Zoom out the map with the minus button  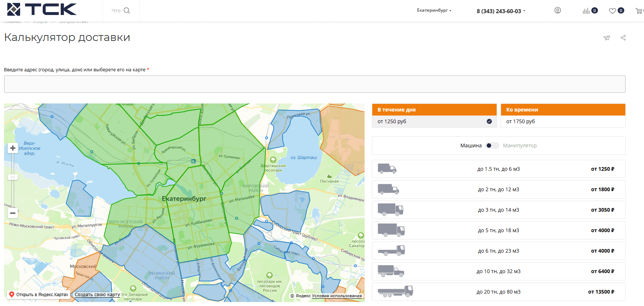13,213
